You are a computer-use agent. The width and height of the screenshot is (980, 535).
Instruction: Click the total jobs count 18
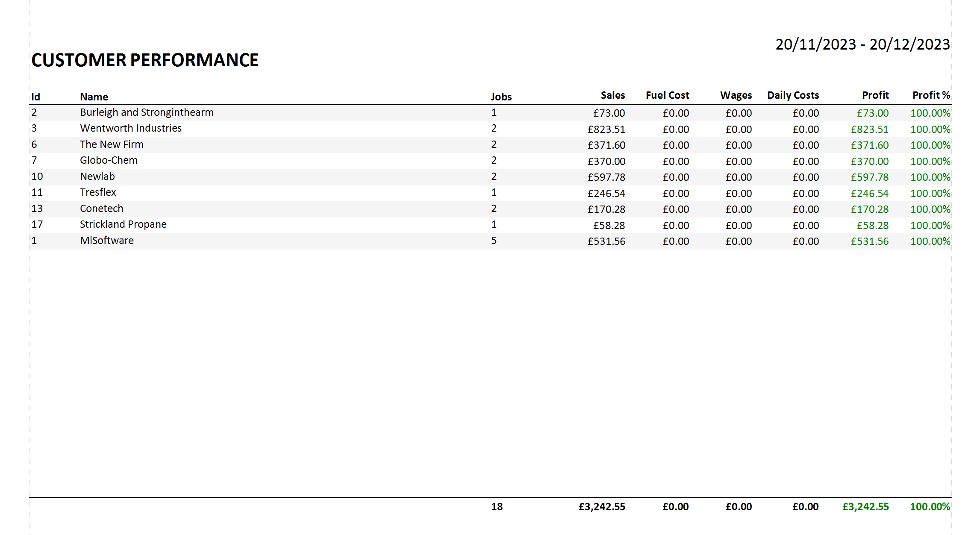[497, 507]
